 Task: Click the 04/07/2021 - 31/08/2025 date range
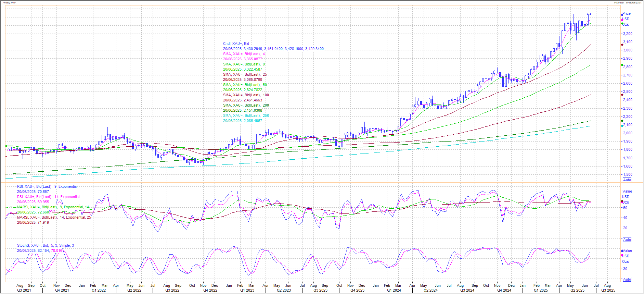(628, 3)
